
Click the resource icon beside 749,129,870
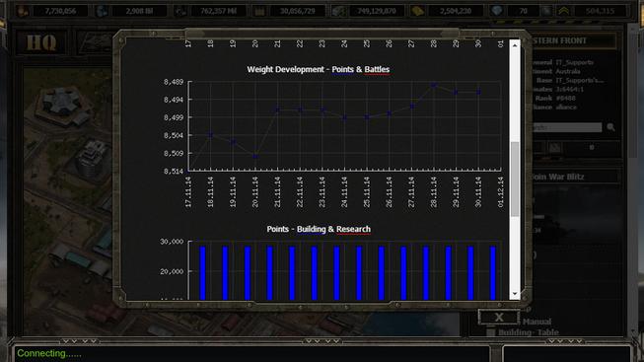pyautogui.click(x=338, y=11)
